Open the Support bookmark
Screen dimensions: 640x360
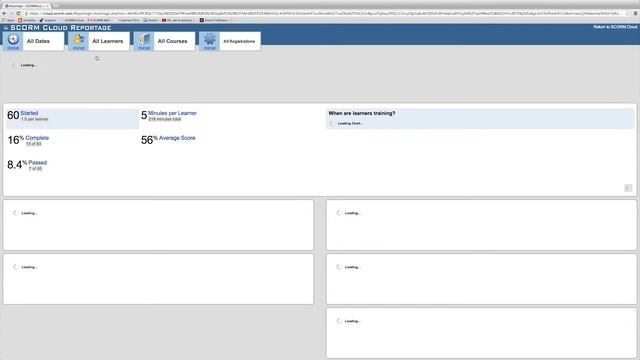coord(48,20)
